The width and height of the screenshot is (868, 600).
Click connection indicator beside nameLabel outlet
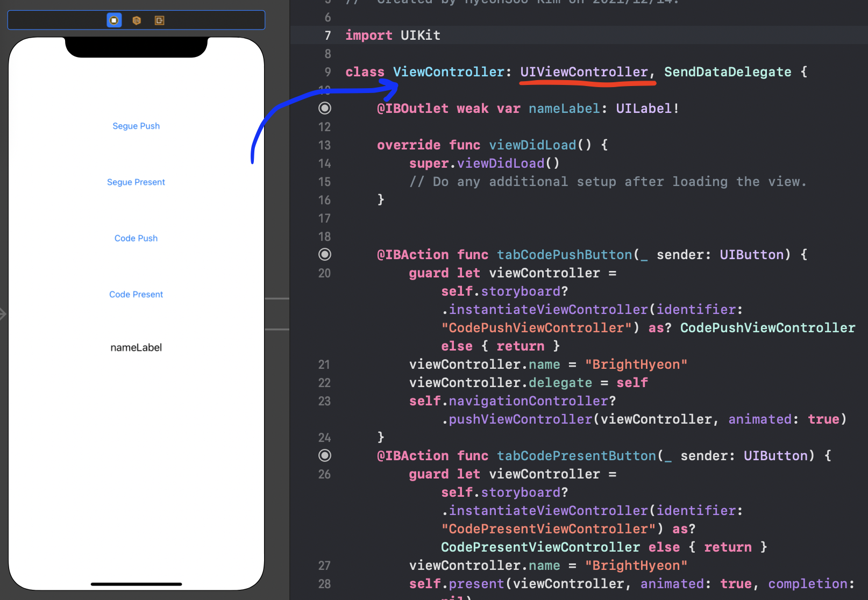click(x=325, y=108)
